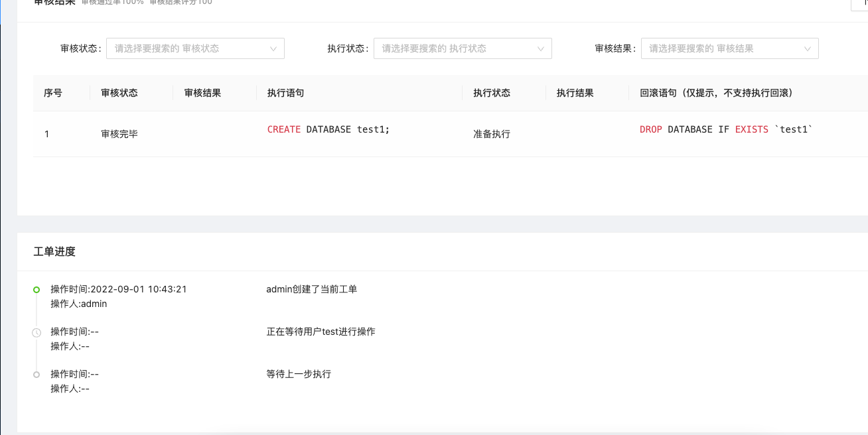Click the chevron arrow in the 执行状态 select
Image resolution: width=868 pixels, height=435 pixels.
(x=541, y=49)
